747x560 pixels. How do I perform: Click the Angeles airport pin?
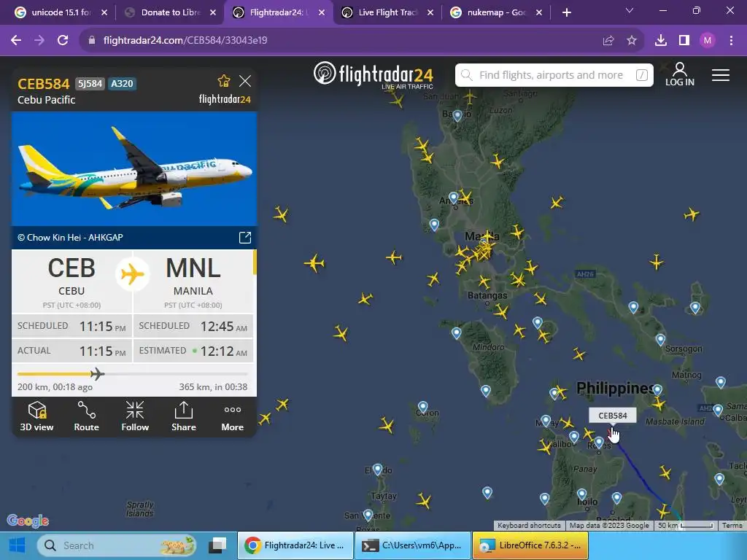pyautogui.click(x=454, y=197)
